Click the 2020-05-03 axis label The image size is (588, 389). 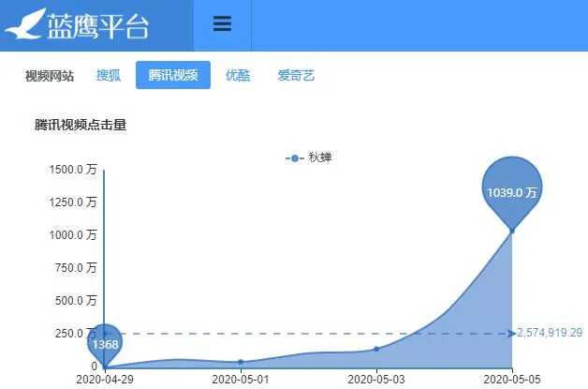point(376,380)
